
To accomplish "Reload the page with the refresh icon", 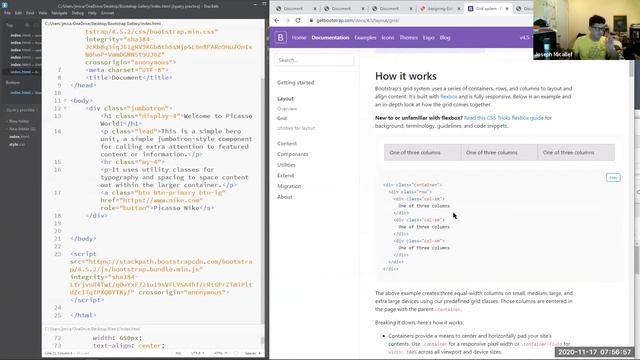I will pyautogui.click(x=298, y=20).
